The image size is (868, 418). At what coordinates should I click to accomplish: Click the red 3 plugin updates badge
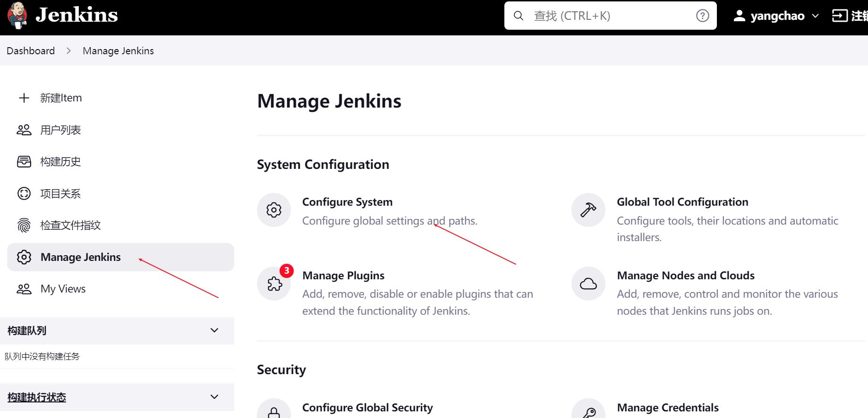pyautogui.click(x=287, y=271)
